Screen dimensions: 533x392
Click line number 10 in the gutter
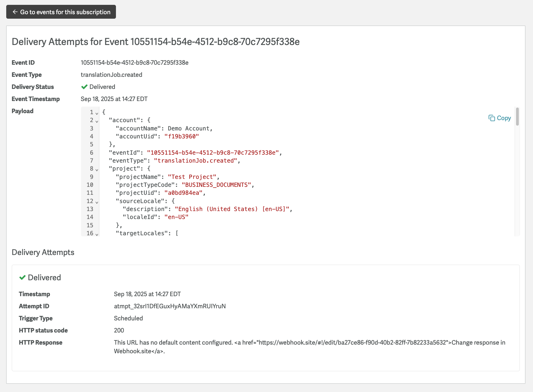pos(90,185)
